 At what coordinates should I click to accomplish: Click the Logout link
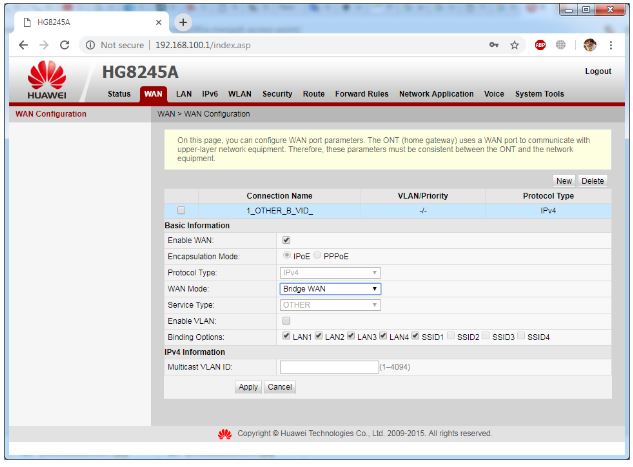(598, 72)
